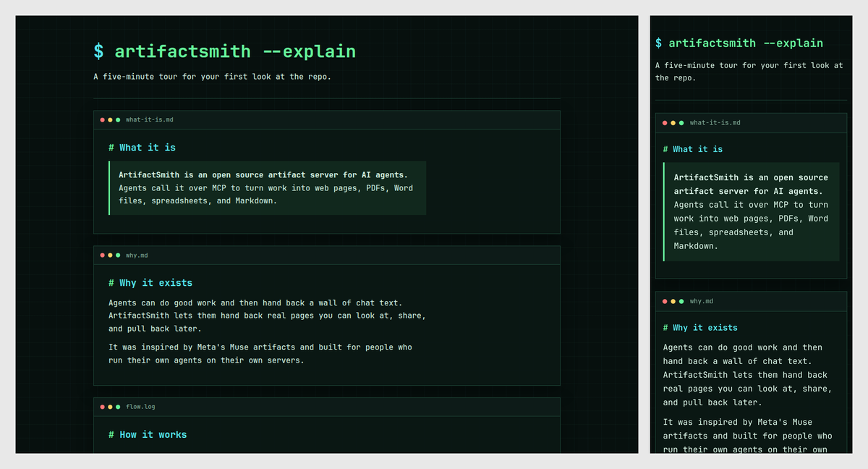Screen dimensions: 868x469
Task: Click 'It was inspired by Meta's Muse' paragraph, narrow mobile preview
Action: [x=747, y=436]
